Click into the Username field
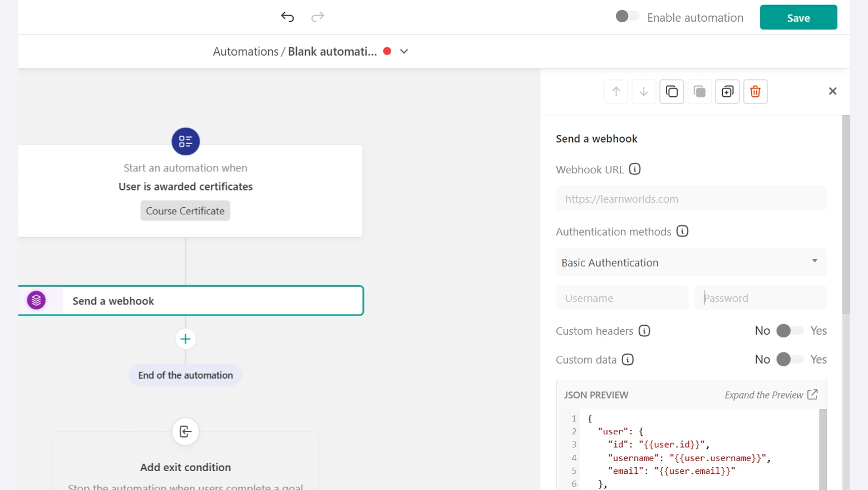Screen dimensions: 868x490 click(622, 298)
